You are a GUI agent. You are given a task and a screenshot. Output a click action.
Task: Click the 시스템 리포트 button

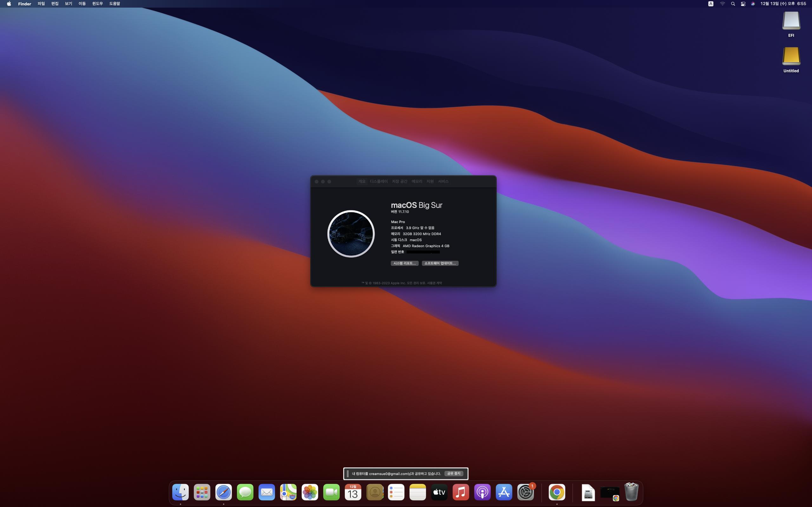404,263
